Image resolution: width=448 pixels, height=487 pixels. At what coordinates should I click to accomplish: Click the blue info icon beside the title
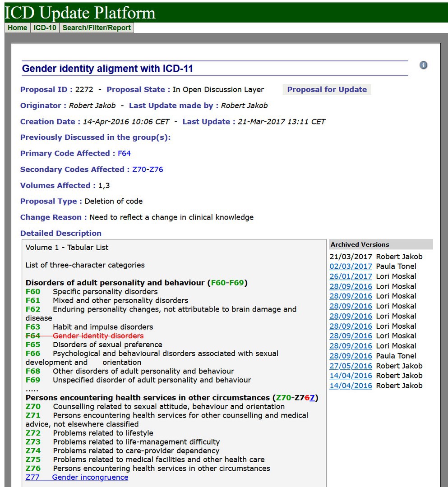pyautogui.click(x=423, y=65)
